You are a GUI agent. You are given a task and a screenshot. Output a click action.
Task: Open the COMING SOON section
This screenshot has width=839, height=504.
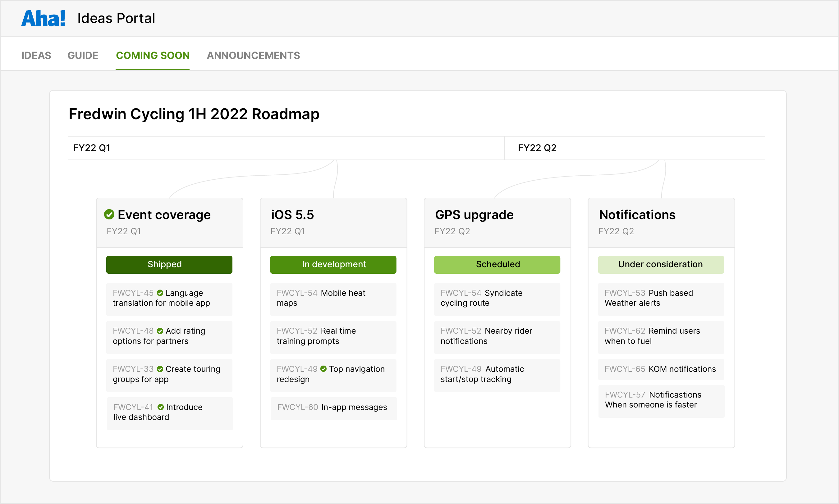point(153,55)
